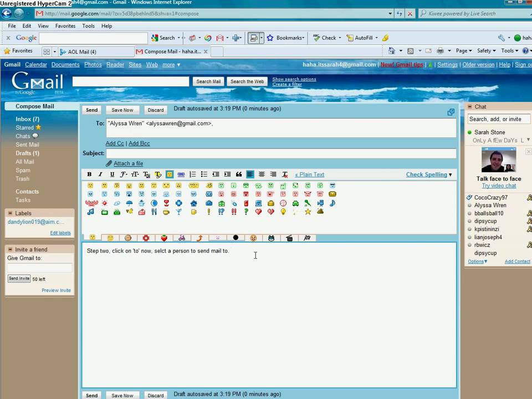Toggle underline formatting in compose toolbar
The width and height of the screenshot is (532, 399).
[112, 175]
